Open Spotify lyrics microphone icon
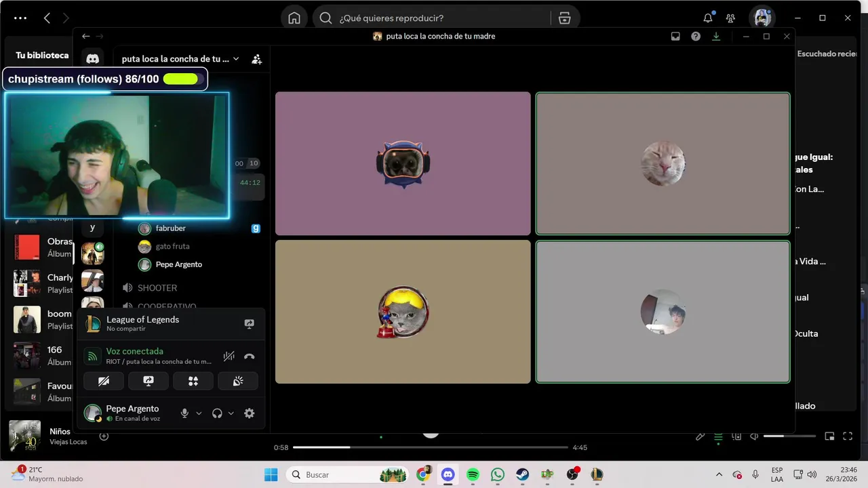 coord(701,436)
